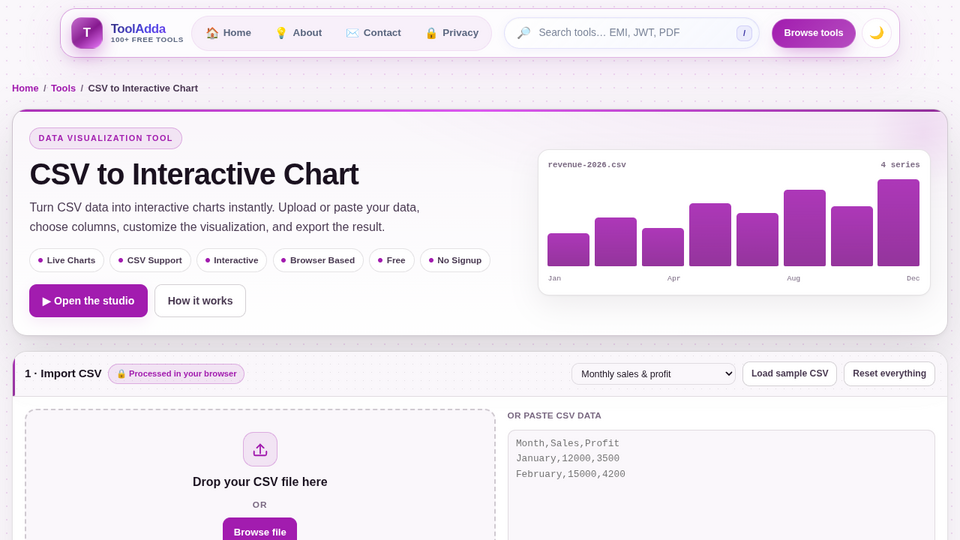Open the Contact nav item
The height and width of the screenshot is (540, 960).
373,33
